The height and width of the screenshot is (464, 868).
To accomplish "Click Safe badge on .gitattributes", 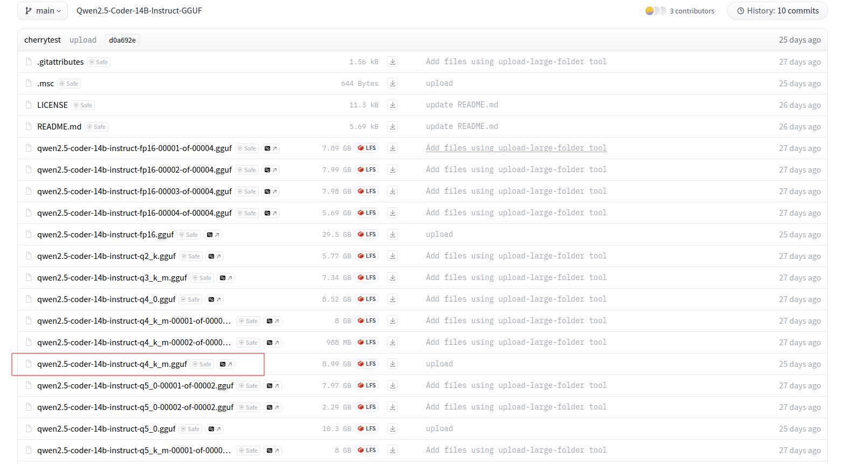I will (x=99, y=62).
